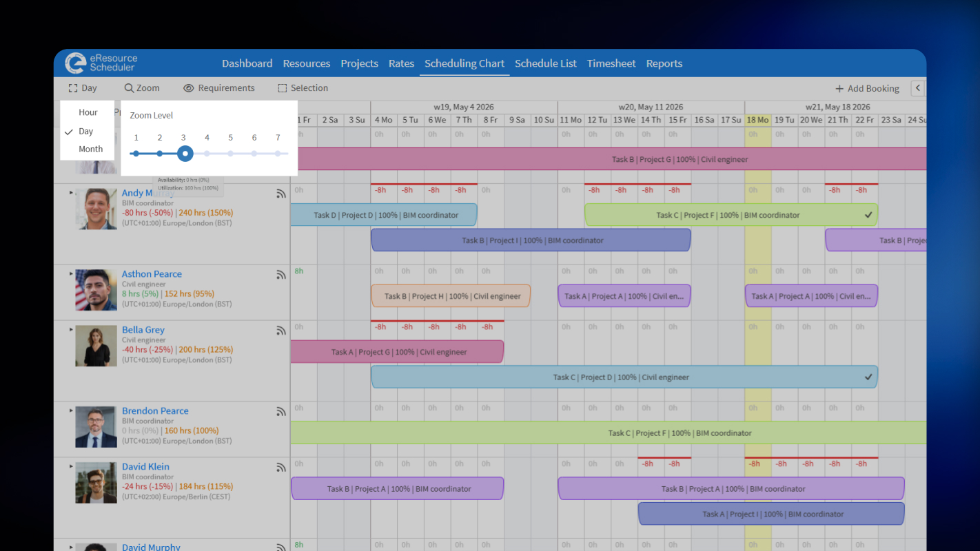Click Asthon Pearce's green 8h availability cell
The width and height of the screenshot is (980, 551).
299,271
